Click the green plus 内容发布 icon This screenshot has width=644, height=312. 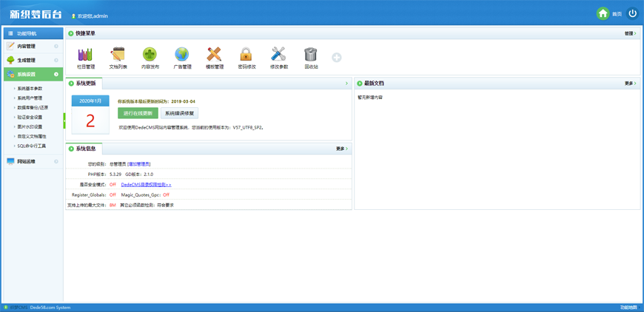(x=150, y=54)
